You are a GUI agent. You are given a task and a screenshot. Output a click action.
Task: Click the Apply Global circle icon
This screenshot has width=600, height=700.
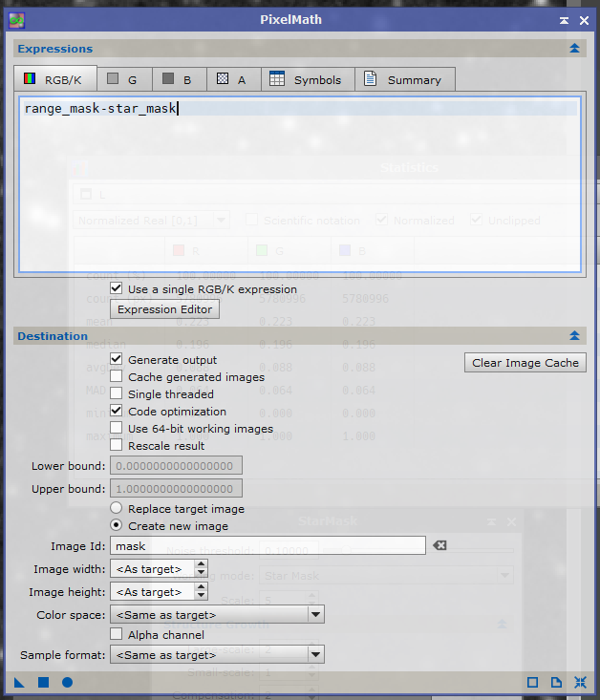pyautogui.click(x=68, y=682)
